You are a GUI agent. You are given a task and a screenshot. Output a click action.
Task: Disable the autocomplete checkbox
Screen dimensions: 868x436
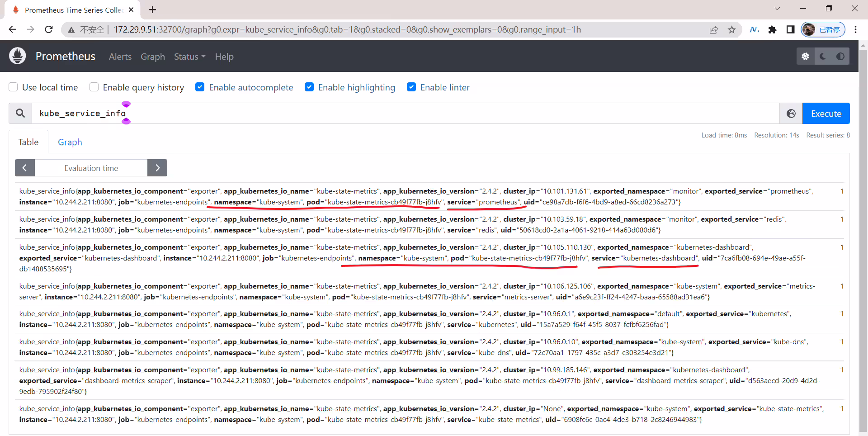pos(200,87)
